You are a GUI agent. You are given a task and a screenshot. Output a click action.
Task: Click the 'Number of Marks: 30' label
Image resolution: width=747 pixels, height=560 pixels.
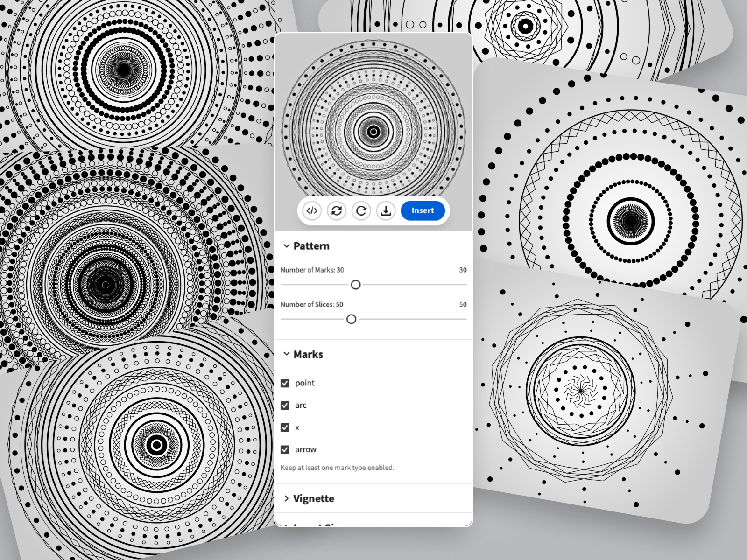point(312,270)
